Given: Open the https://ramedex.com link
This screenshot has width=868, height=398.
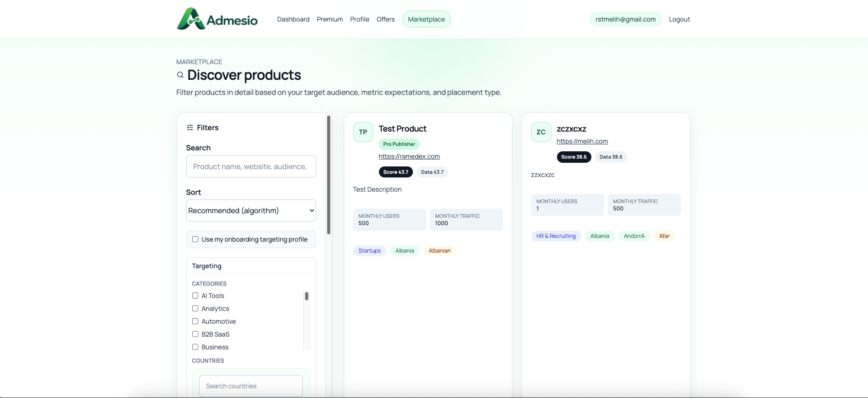Looking at the screenshot, I should click(x=409, y=156).
